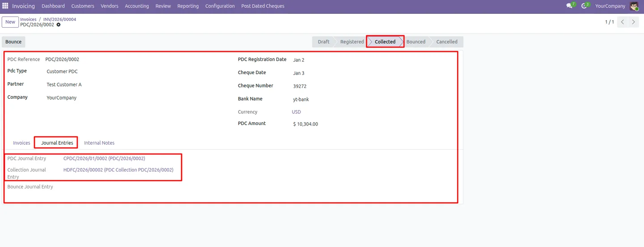This screenshot has height=247, width=644.
Task: Follow the Invoices breadcrumb link
Action: pyautogui.click(x=28, y=19)
